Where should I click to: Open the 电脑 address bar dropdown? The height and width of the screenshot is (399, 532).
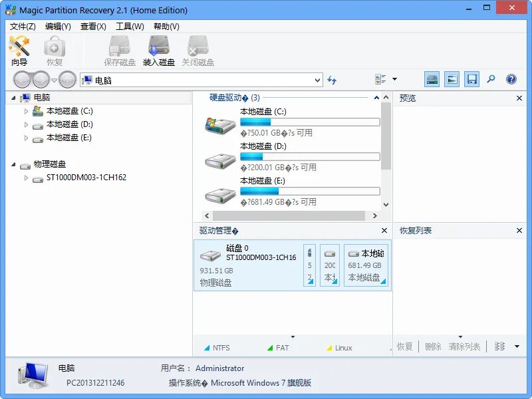pos(318,80)
